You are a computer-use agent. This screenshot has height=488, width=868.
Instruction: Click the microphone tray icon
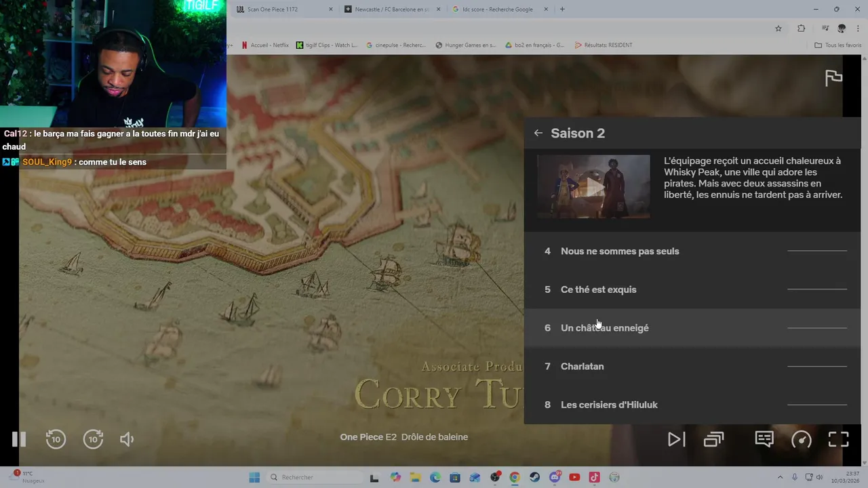[x=795, y=477]
